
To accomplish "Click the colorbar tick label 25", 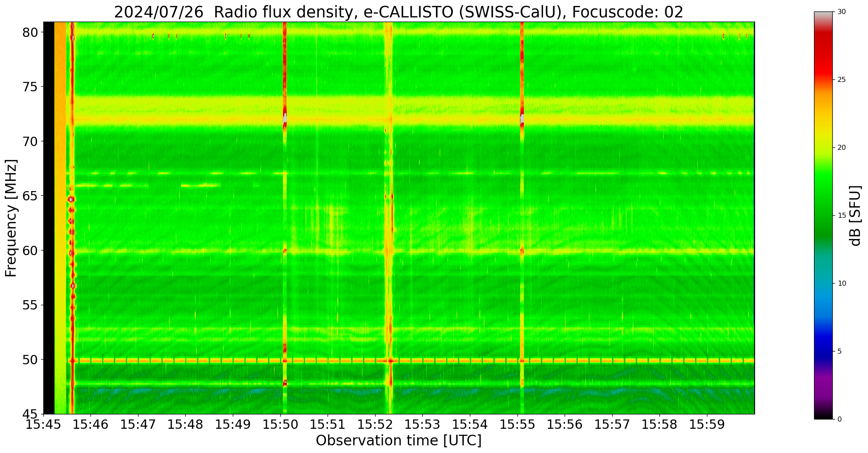I will [x=842, y=80].
